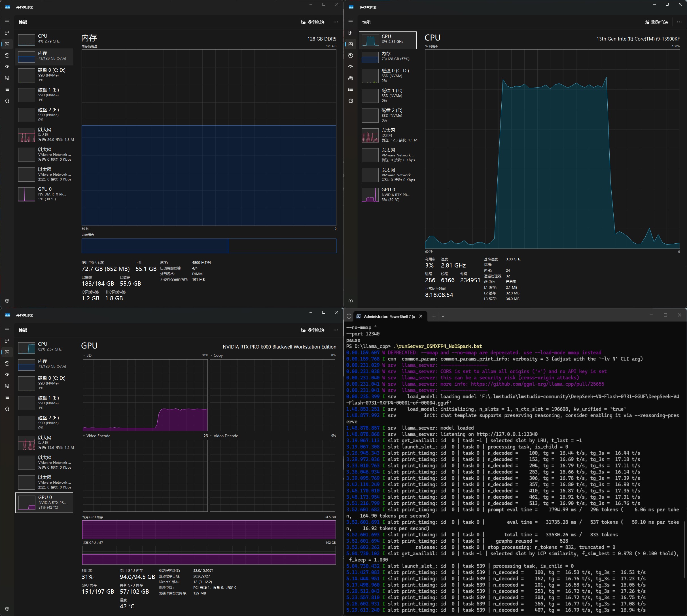The width and height of the screenshot is (687, 616).
Task: Select 内存 entry in the GPU Task Manager list
Action: click(44, 364)
